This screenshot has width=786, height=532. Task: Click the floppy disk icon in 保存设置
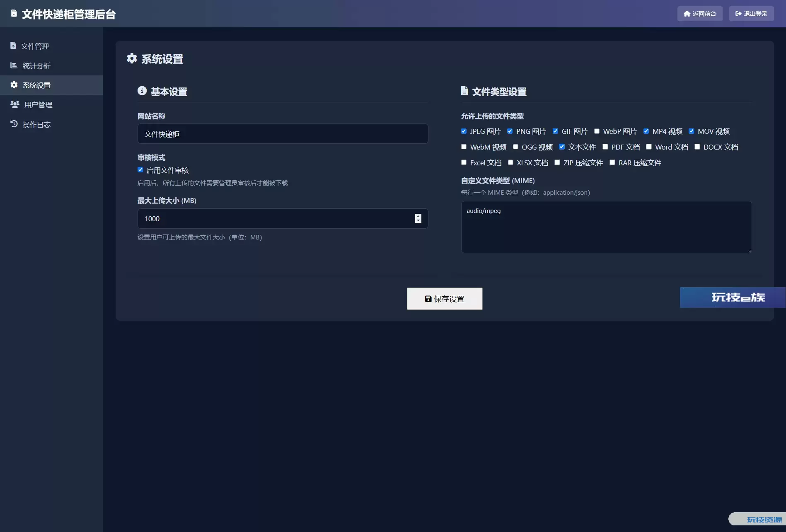click(x=428, y=299)
